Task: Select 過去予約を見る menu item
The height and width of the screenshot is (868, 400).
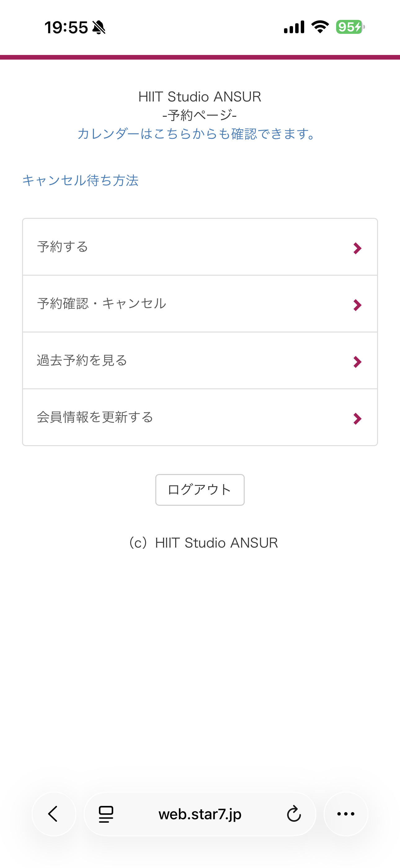Action: click(x=82, y=360)
